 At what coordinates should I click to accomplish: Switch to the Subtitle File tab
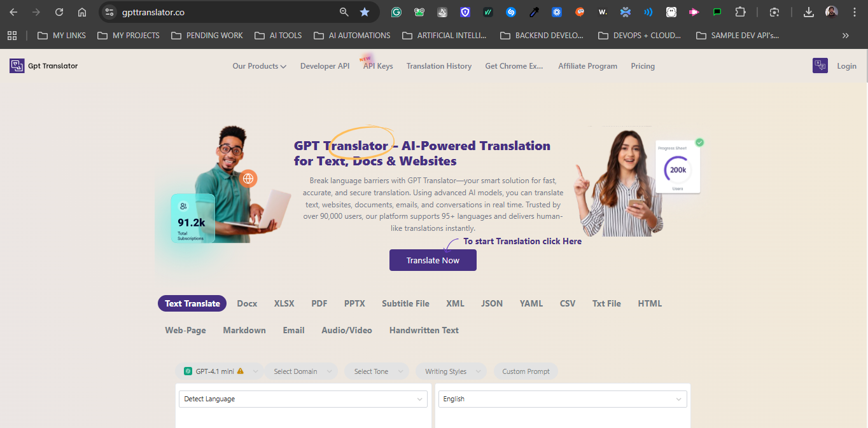click(x=405, y=303)
